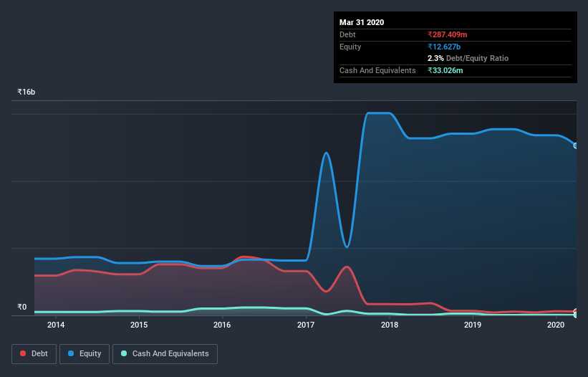Click the ₹16b y-axis label
Viewport: 588px width, 377px height.
click(x=26, y=92)
